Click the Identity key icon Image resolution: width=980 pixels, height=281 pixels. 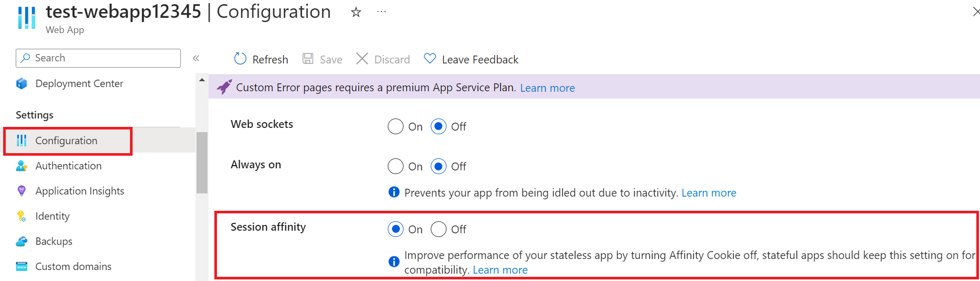point(21,216)
